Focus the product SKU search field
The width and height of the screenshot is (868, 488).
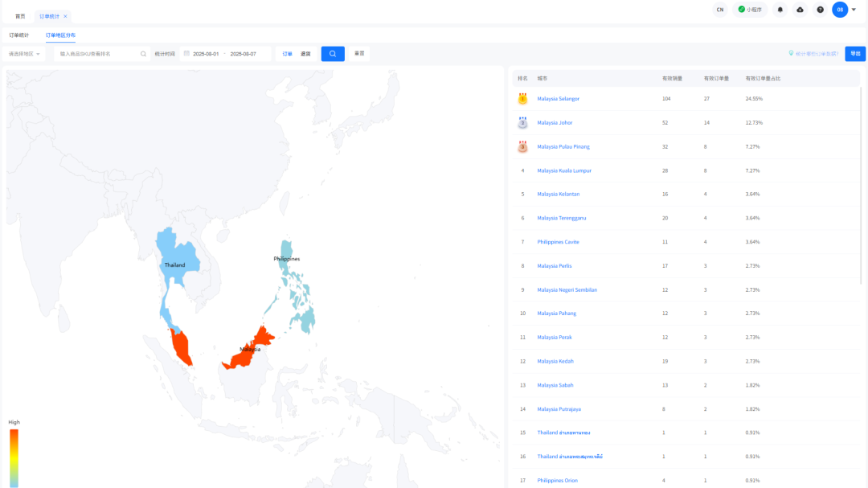[x=99, y=54]
